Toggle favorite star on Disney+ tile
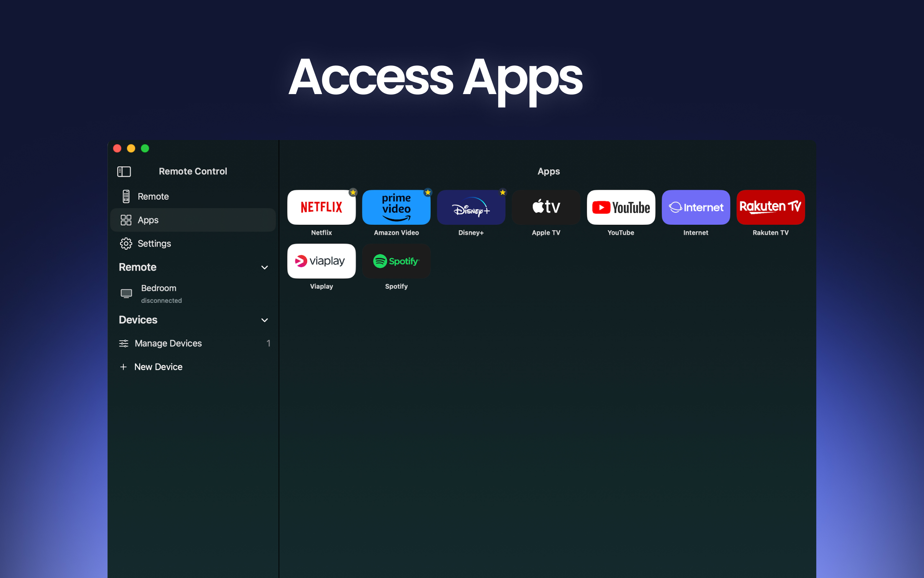The height and width of the screenshot is (578, 924). (x=502, y=192)
